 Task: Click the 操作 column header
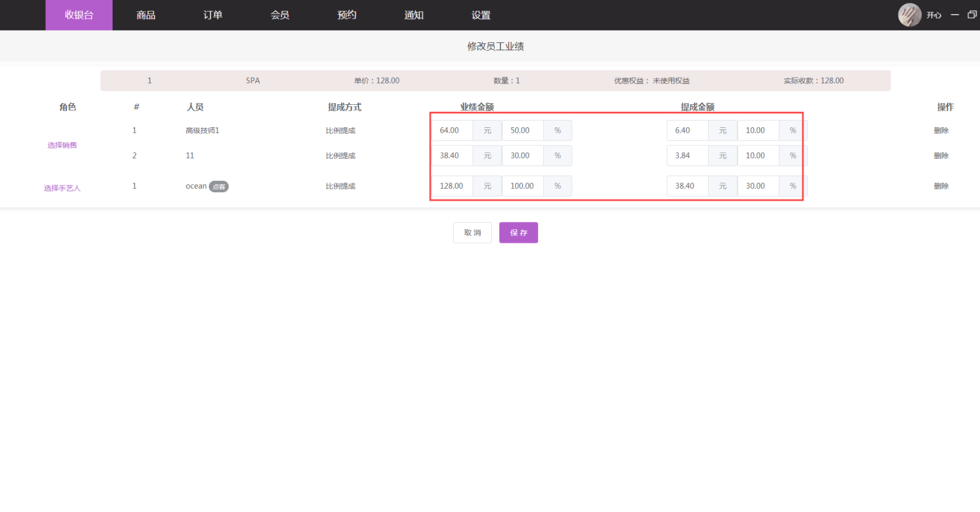[945, 107]
